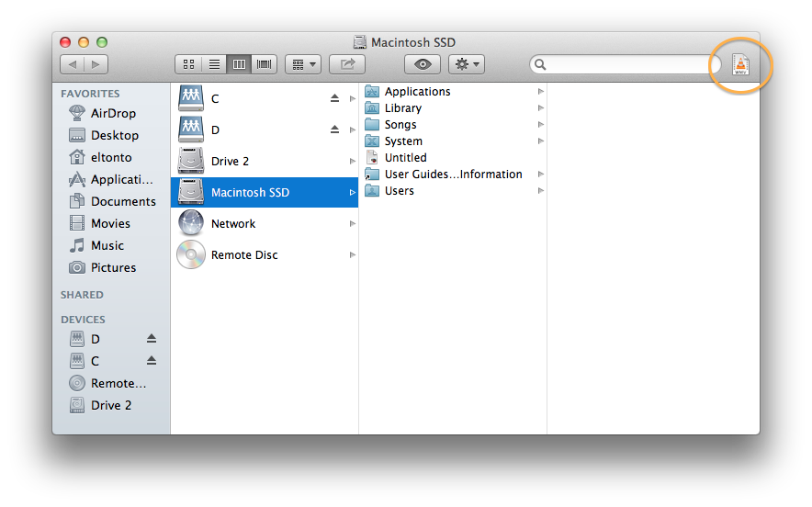Open the Action gear menu
Viewport: 812px width, 507px height.
tap(467, 64)
